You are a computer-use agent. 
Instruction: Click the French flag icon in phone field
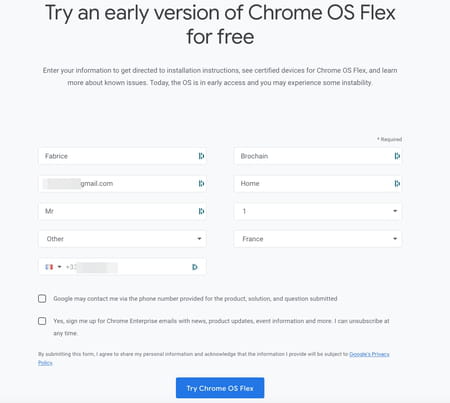click(49, 267)
